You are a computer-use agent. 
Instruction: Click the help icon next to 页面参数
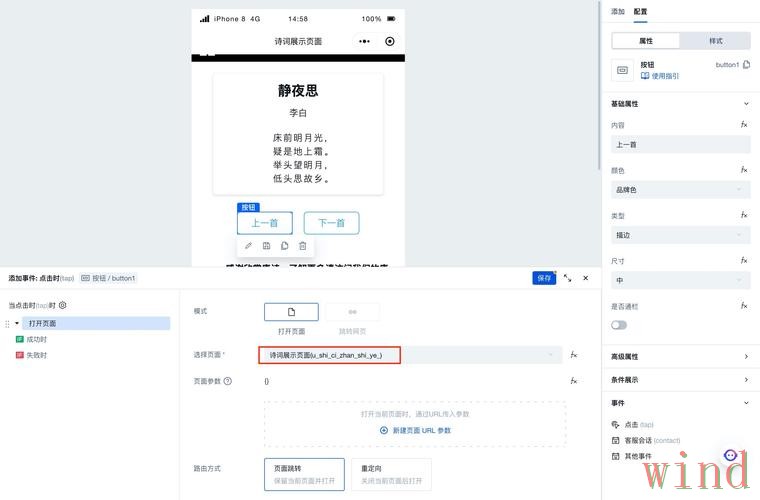pos(228,381)
